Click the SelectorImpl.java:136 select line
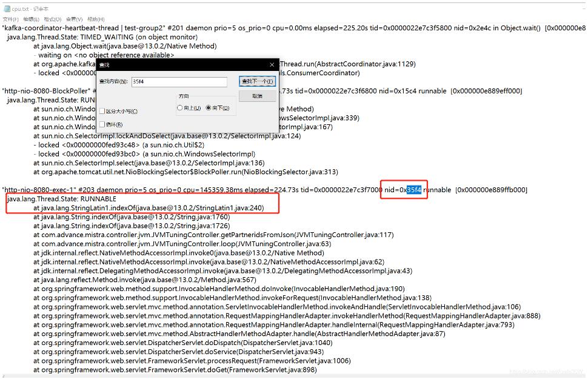 (149, 163)
